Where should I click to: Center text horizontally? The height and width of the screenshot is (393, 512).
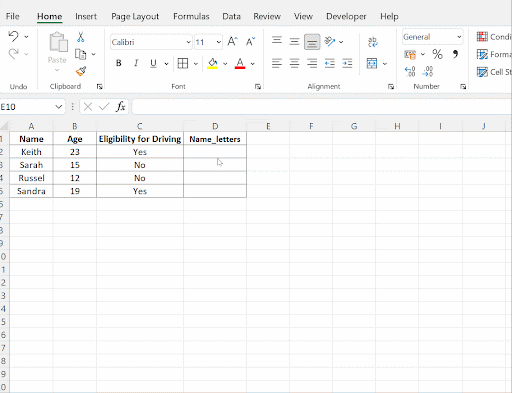click(294, 63)
